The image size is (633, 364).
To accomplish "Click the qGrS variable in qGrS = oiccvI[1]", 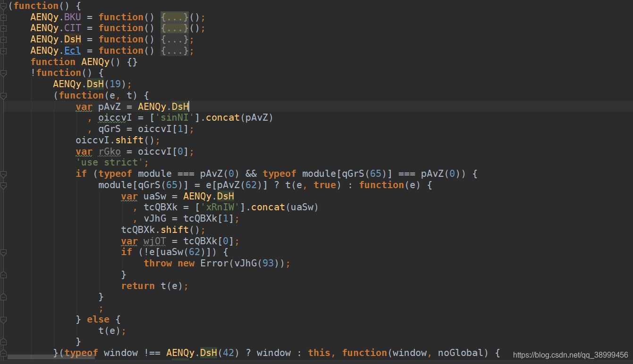I will pyautogui.click(x=110, y=129).
